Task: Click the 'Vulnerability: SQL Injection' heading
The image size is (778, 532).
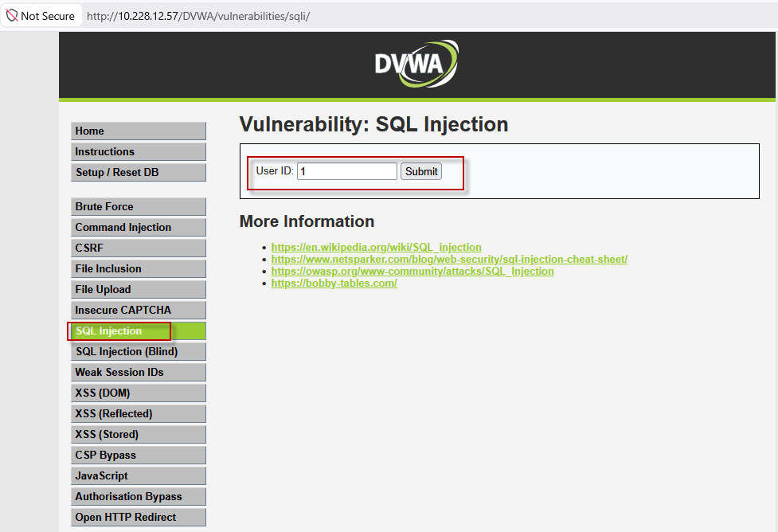Action: pyautogui.click(x=373, y=124)
